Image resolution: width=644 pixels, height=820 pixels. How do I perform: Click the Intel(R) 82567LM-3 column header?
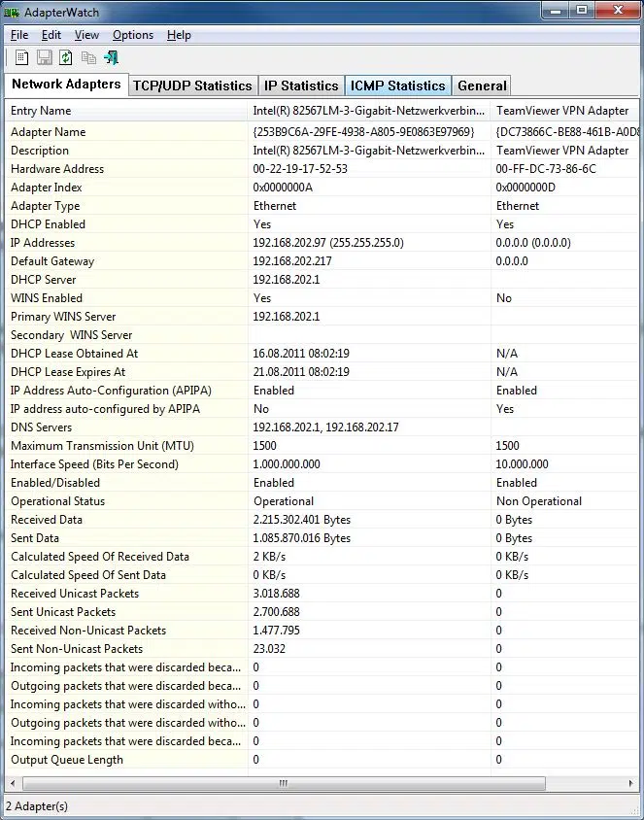[x=369, y=111]
